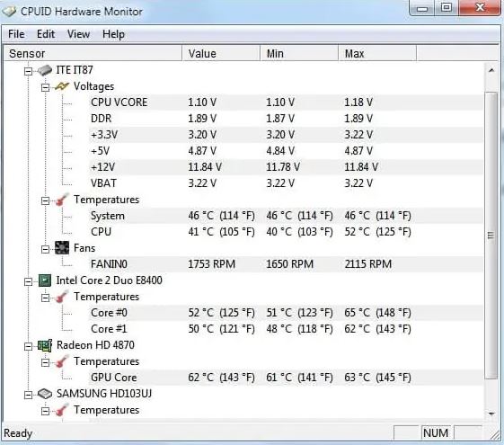Select the Core #0 row
Image resolution: width=504 pixels, height=445 pixels.
point(286,313)
